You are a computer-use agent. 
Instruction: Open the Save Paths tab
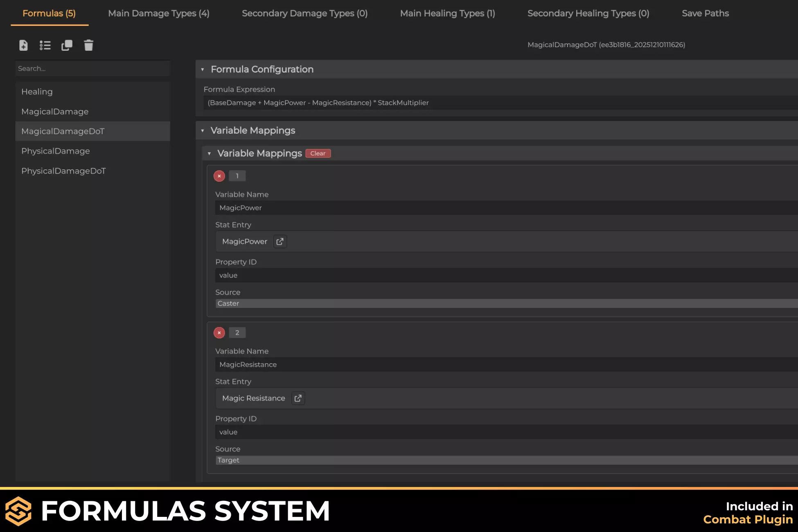coord(705,14)
